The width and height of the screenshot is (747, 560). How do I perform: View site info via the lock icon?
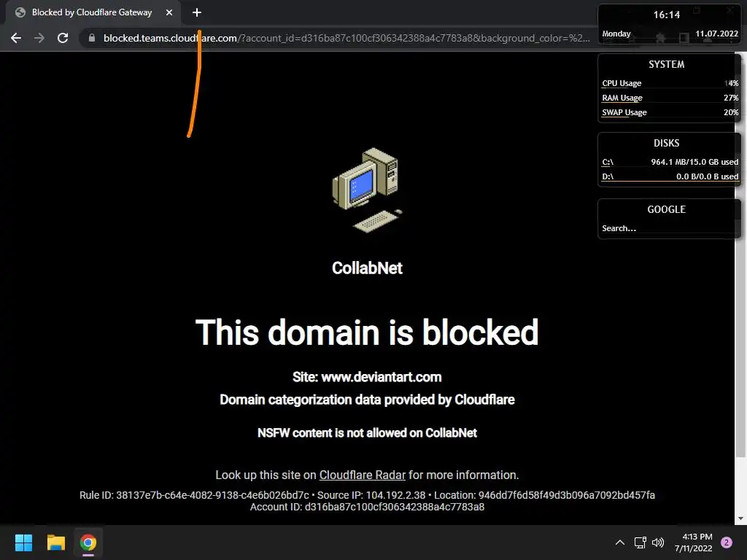[92, 38]
